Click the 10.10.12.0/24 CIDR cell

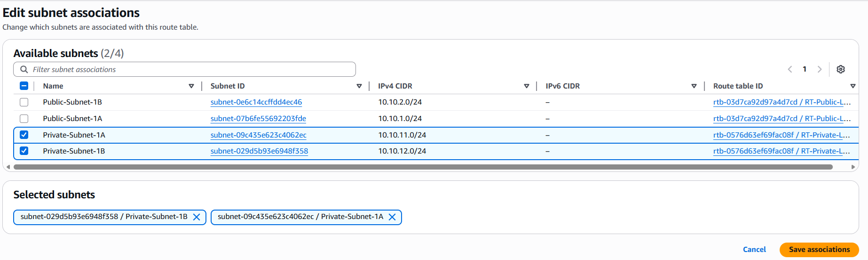402,151
